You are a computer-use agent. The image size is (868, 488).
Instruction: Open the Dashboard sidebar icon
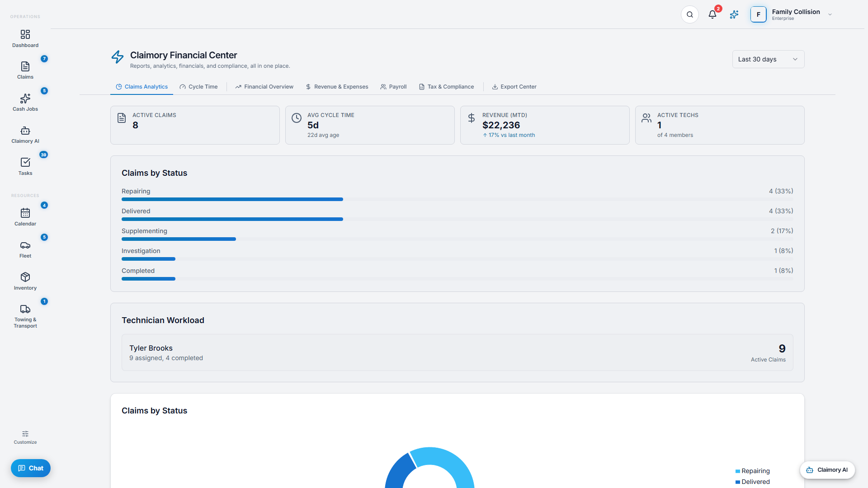[25, 35]
